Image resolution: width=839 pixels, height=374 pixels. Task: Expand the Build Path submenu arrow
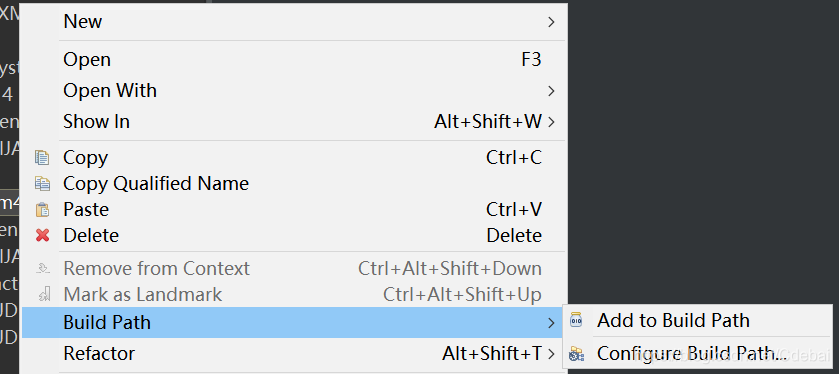click(551, 323)
